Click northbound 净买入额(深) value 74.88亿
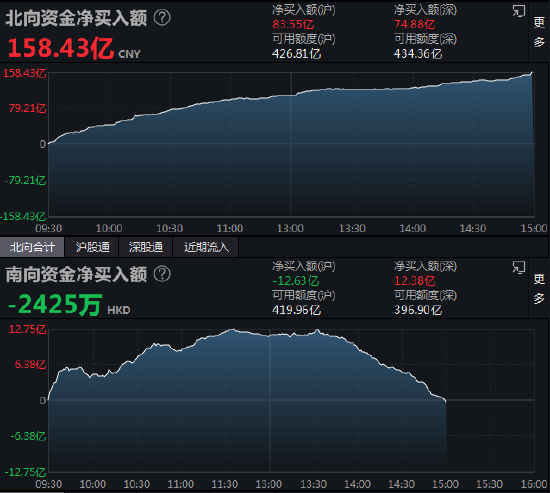The height and width of the screenshot is (493, 550). pyautogui.click(x=415, y=24)
